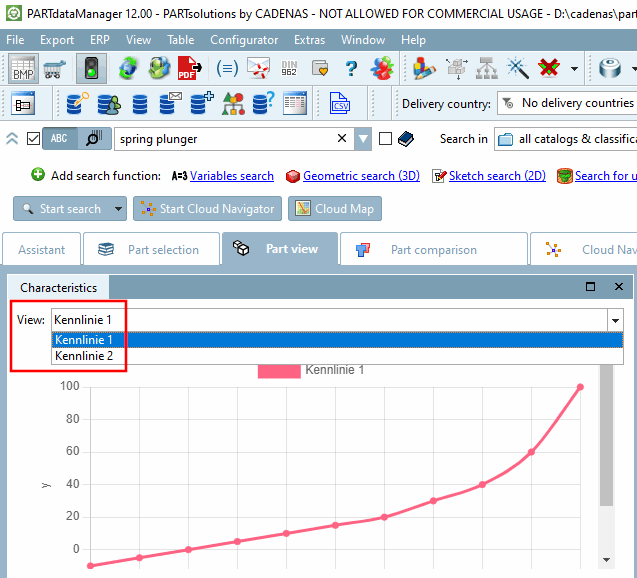The height and width of the screenshot is (578, 637).
Task: Open the Delivery country dropdown
Action: pyautogui.click(x=567, y=103)
